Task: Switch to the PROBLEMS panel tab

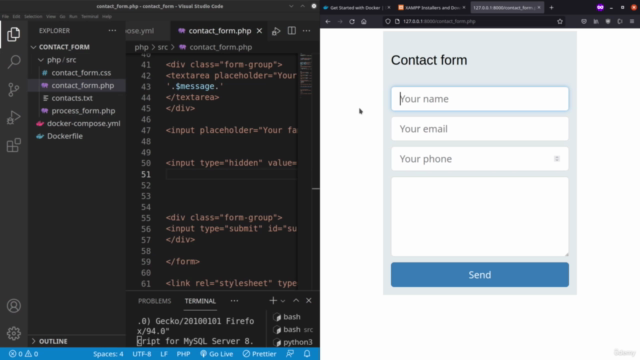Action: [x=154, y=301]
